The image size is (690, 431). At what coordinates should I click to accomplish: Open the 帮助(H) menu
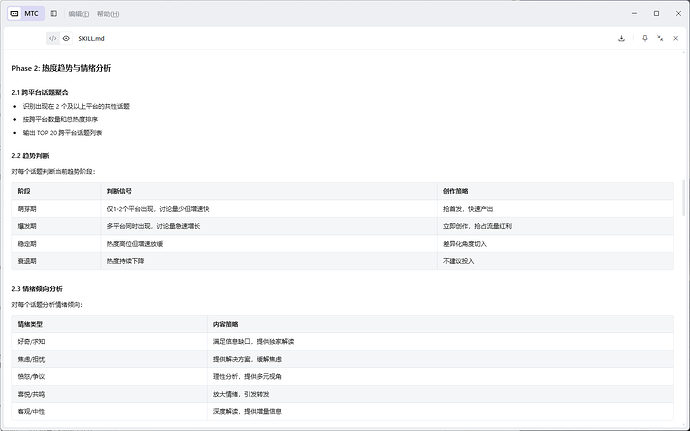108,14
